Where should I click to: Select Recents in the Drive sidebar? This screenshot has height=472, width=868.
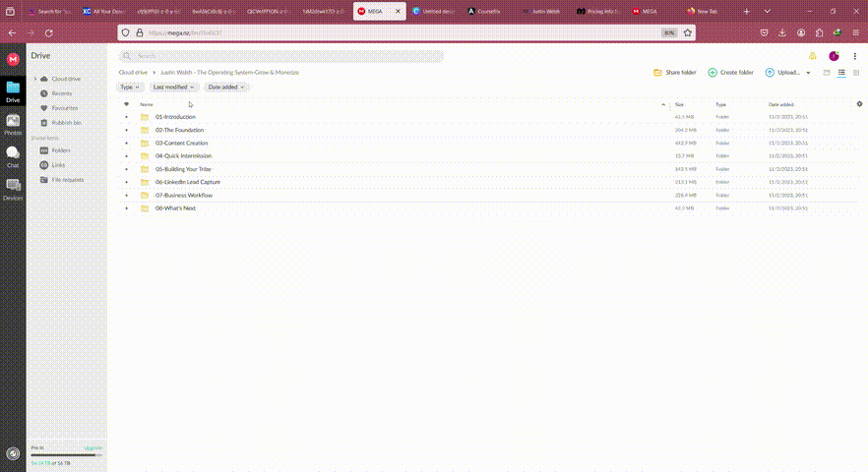tap(61, 93)
